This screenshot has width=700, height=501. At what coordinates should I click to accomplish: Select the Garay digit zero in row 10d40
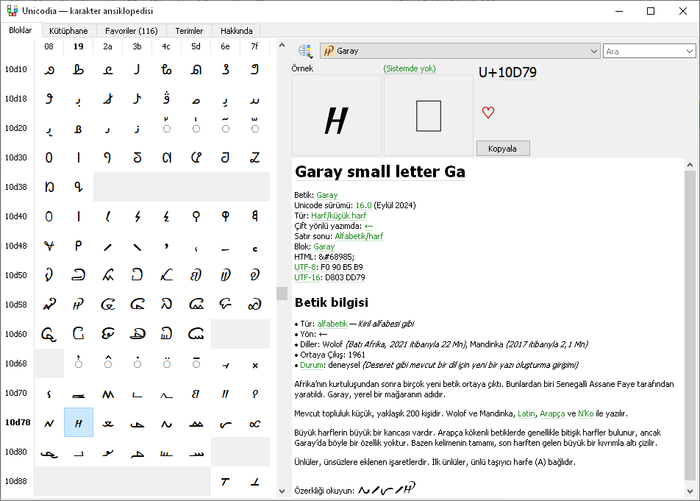coord(49,216)
